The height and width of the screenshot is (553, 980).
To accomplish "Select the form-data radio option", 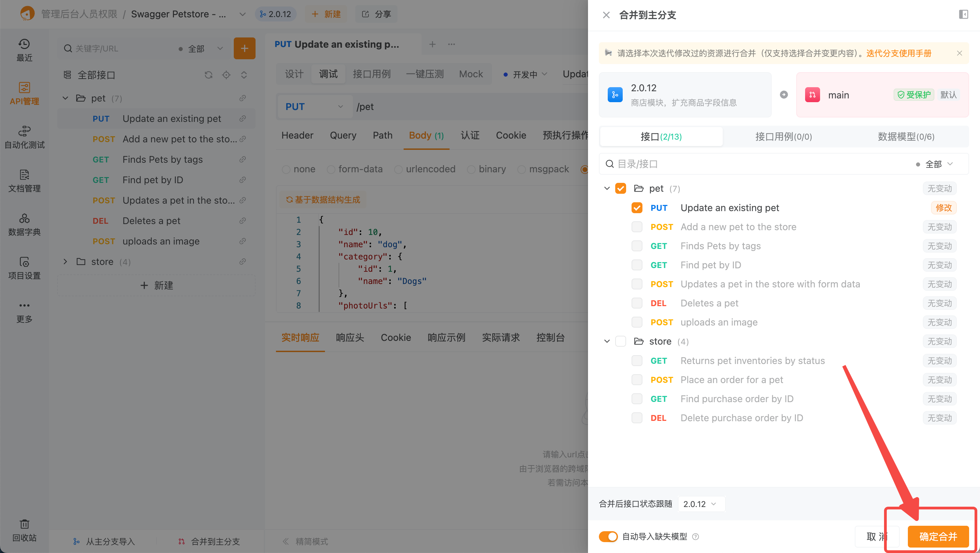I will (x=331, y=169).
